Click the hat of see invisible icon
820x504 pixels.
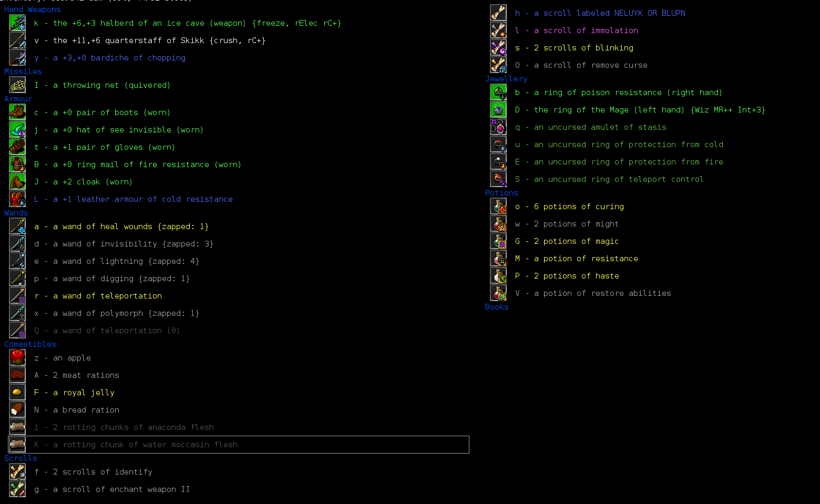17,130
